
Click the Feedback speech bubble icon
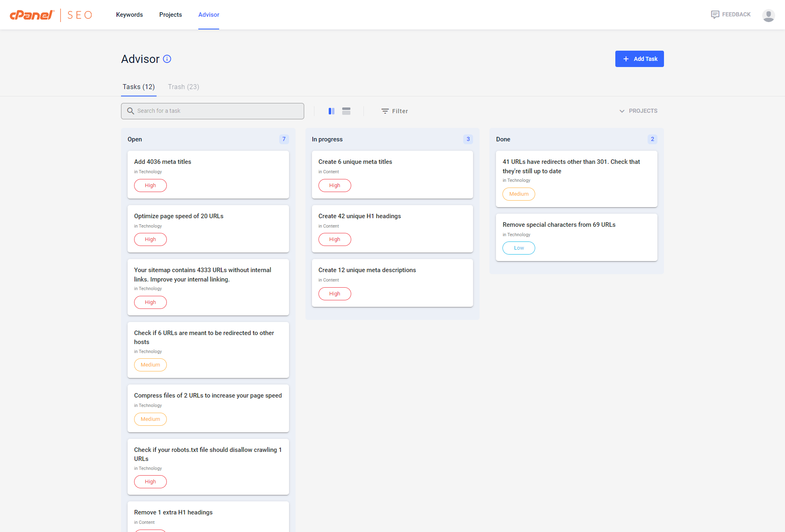[x=715, y=15]
